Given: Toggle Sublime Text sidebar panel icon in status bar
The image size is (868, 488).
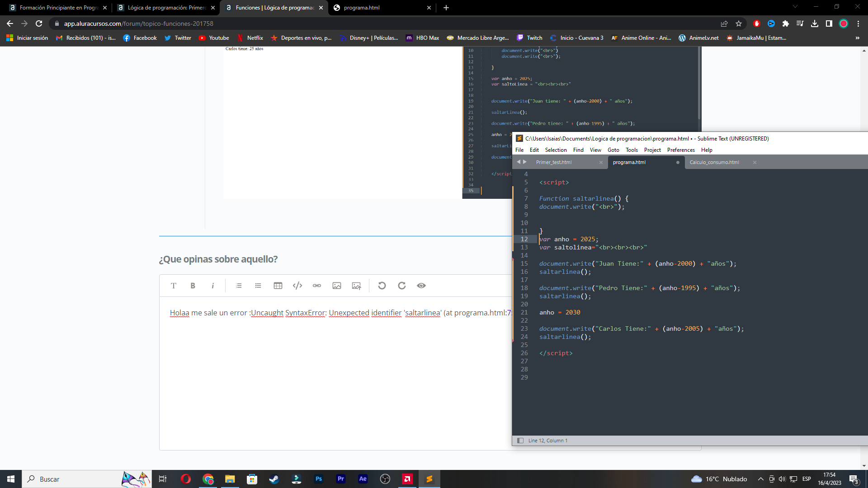Looking at the screenshot, I should [x=520, y=441].
